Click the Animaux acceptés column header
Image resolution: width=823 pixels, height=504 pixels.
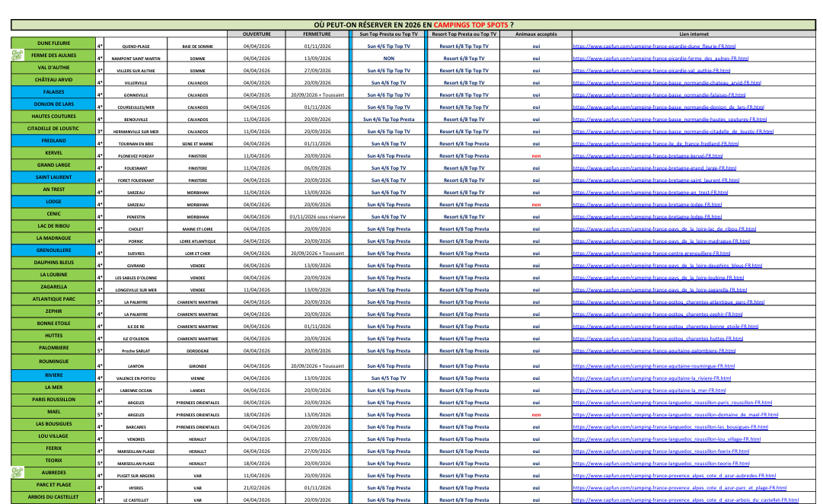coord(536,34)
